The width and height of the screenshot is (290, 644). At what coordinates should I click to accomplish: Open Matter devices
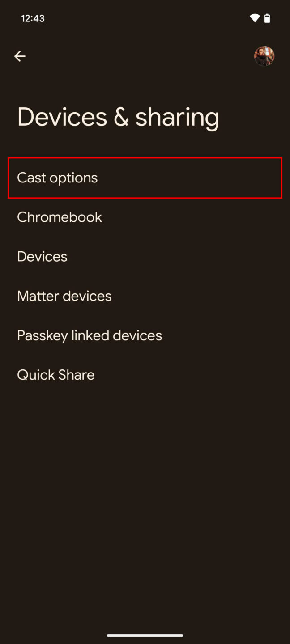click(x=64, y=296)
